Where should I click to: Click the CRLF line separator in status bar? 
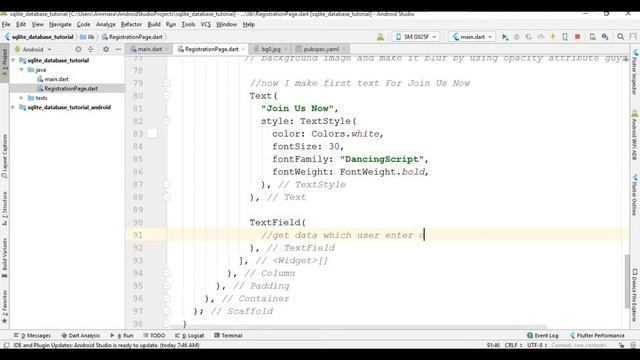click(x=513, y=345)
